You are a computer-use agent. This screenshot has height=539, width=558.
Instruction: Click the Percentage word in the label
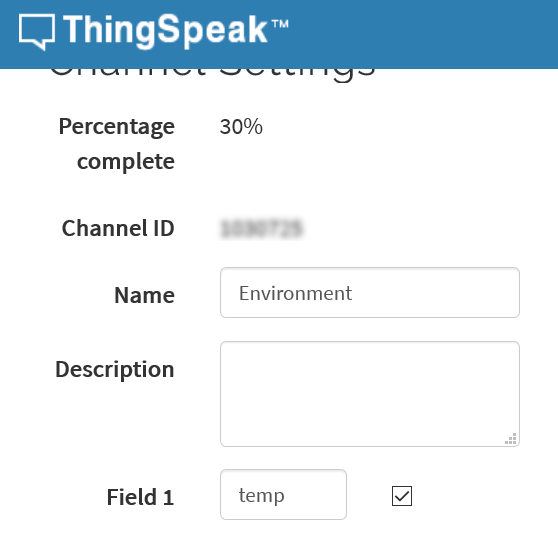click(117, 127)
